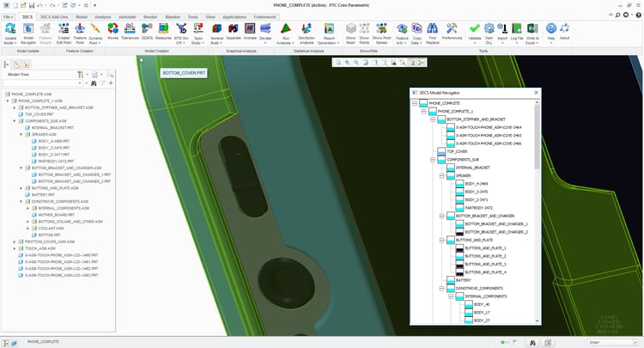
Task: Select BATTERY.PRT in Model Tree
Action: pos(43,195)
